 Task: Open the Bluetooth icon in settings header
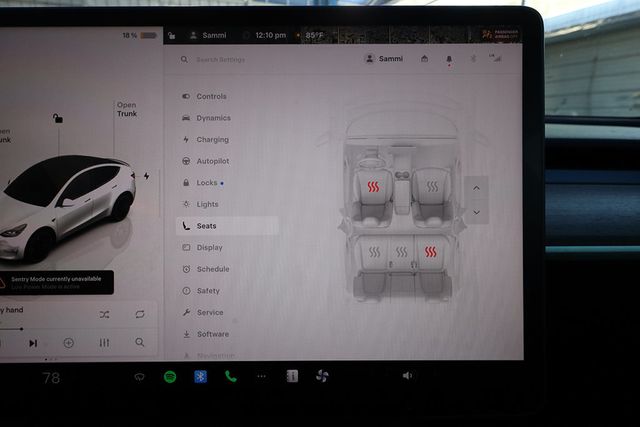[x=473, y=59]
